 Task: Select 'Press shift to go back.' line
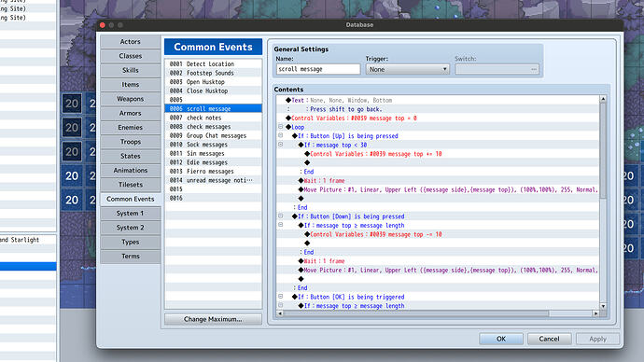439,109
